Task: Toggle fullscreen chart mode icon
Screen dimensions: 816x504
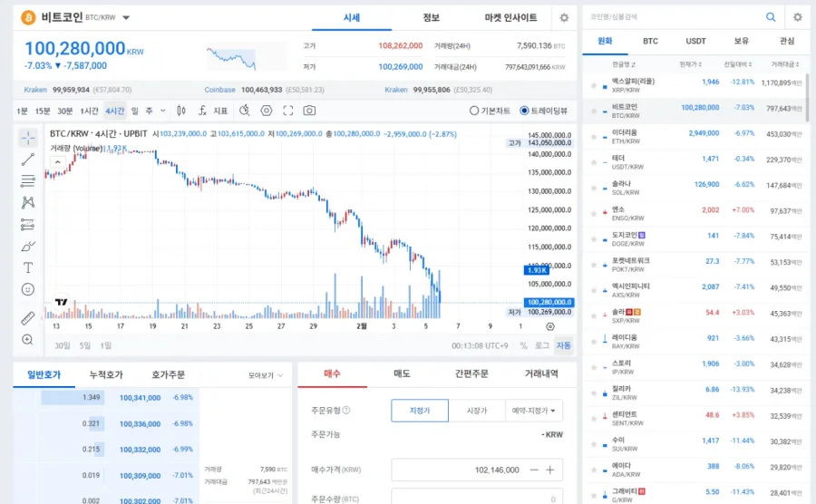Action: [288, 111]
